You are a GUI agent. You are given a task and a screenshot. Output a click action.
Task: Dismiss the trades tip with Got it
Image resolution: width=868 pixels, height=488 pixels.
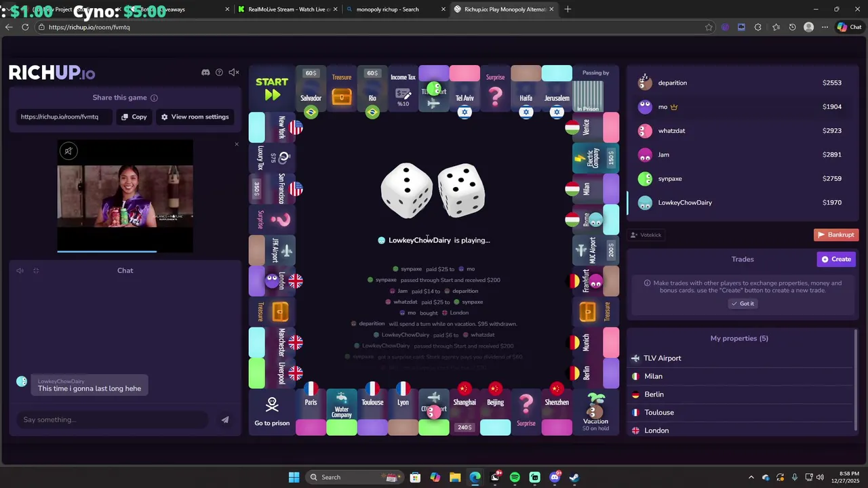tap(743, 304)
